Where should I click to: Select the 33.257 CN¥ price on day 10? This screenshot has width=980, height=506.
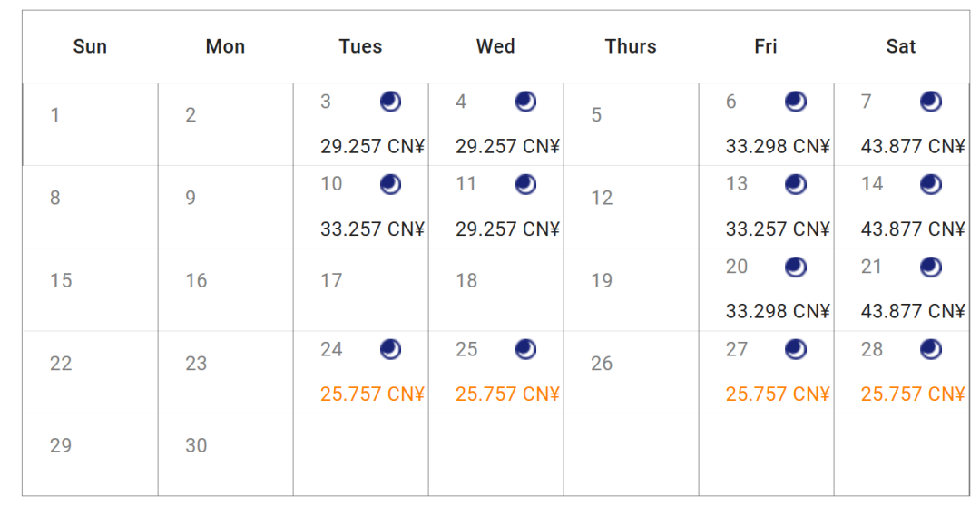click(x=372, y=229)
